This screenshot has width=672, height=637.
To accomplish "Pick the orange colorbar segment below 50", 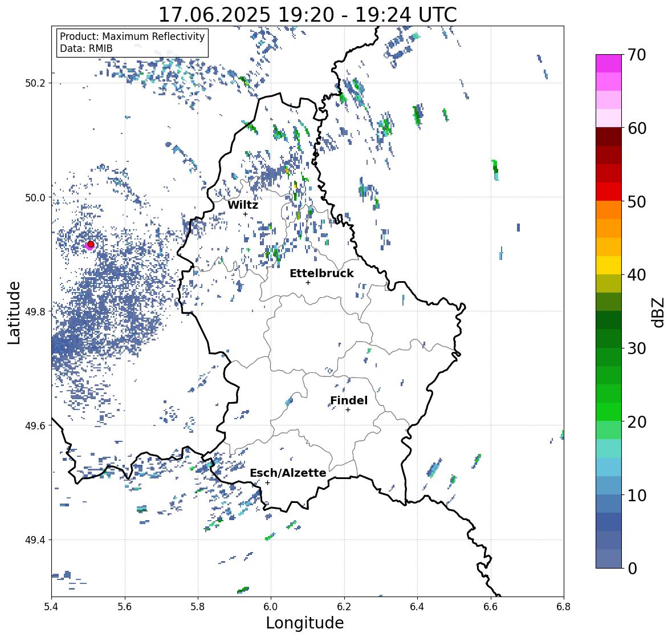I will (x=609, y=210).
